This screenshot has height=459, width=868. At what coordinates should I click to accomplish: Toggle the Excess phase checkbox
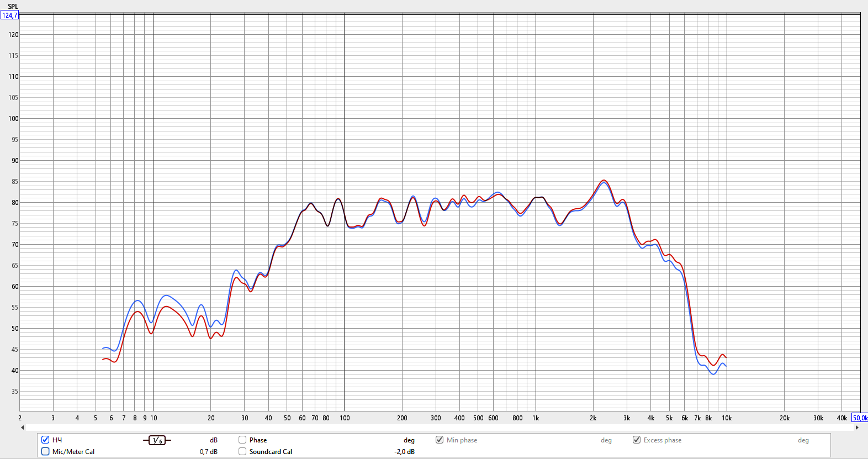point(637,440)
